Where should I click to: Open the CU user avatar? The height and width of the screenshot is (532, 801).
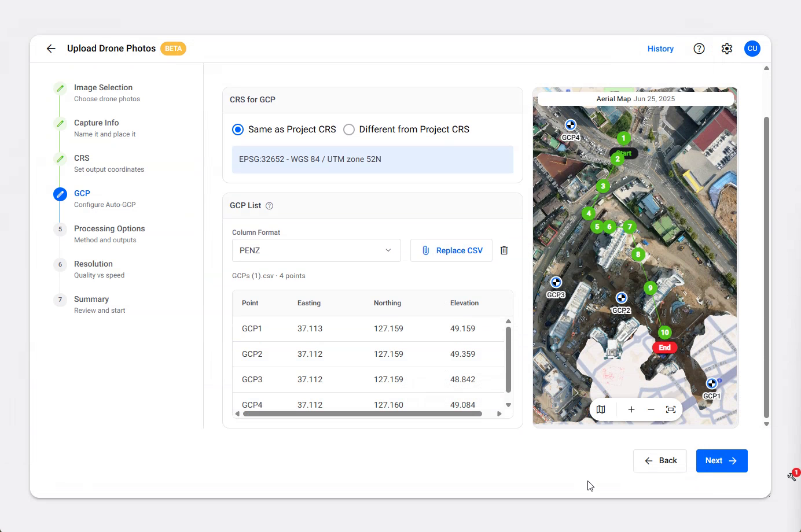point(752,49)
